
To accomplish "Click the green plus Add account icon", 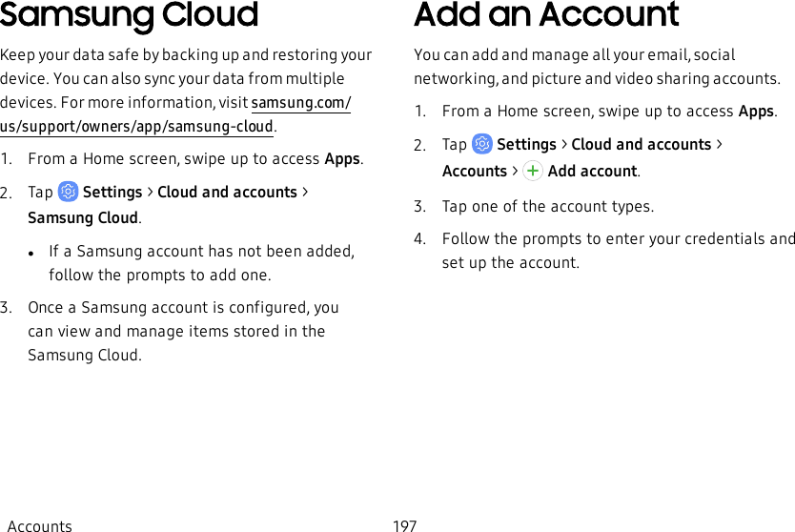I will pos(532,171).
